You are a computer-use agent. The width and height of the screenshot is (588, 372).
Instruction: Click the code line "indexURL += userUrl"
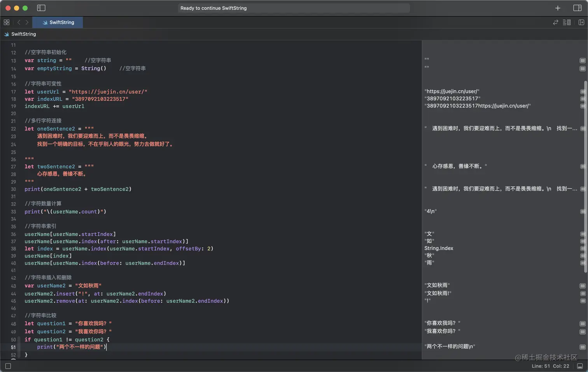(54, 106)
